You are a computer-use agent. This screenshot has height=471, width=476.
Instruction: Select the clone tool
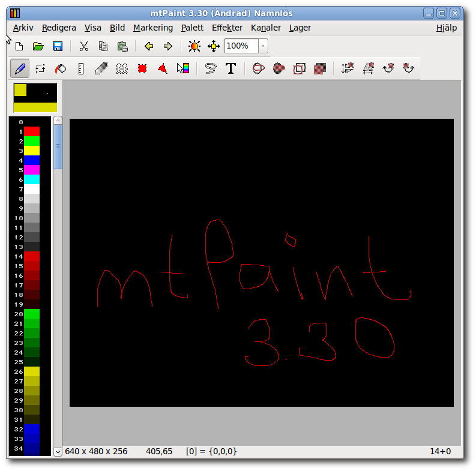coord(122,68)
